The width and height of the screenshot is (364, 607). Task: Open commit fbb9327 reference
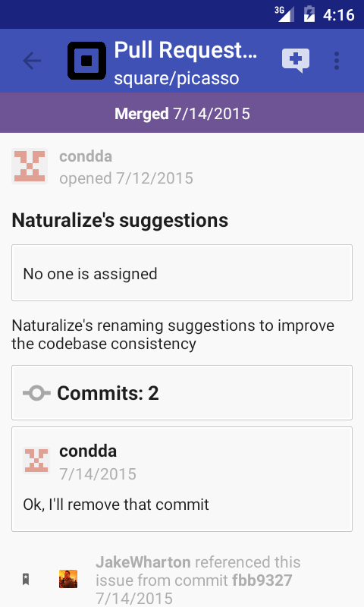(x=262, y=580)
